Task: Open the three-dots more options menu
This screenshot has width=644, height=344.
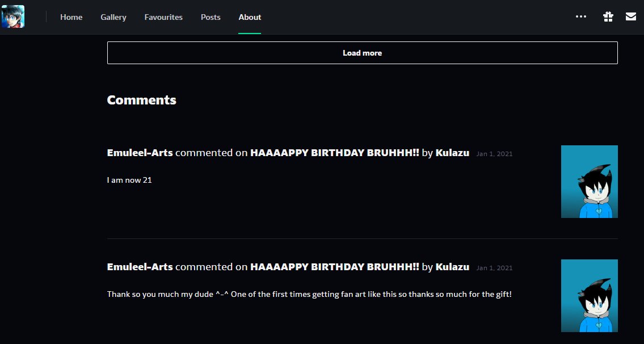Action: (581, 16)
